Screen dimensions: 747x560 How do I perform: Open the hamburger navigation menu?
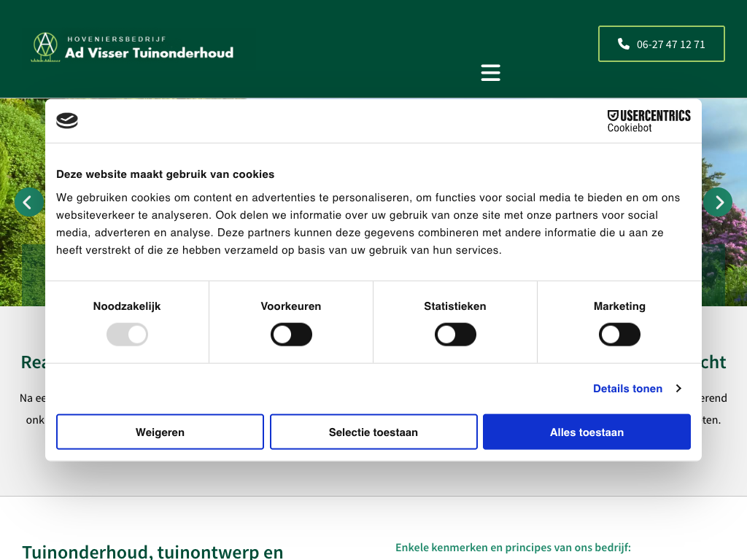pos(490,73)
